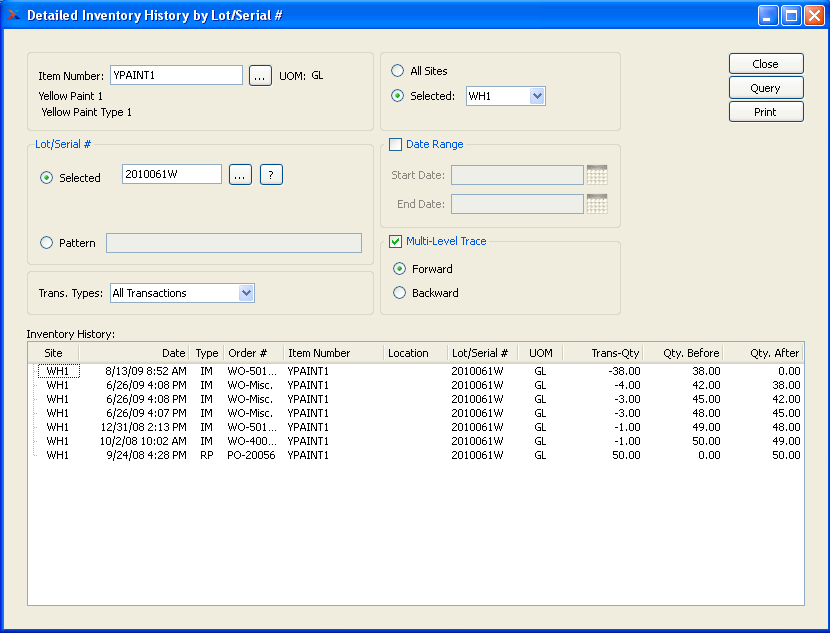
Task: Click the application icon in the title bar
Action: pyautogui.click(x=14, y=15)
